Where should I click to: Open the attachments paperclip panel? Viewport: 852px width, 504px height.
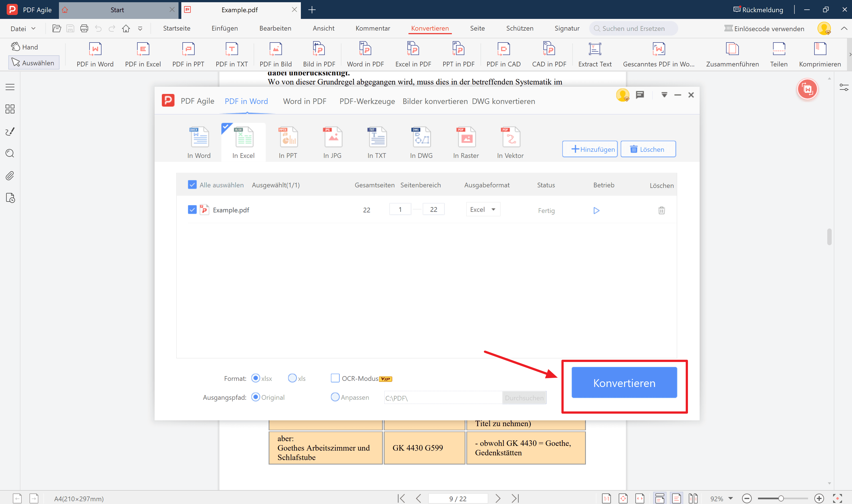(10, 176)
